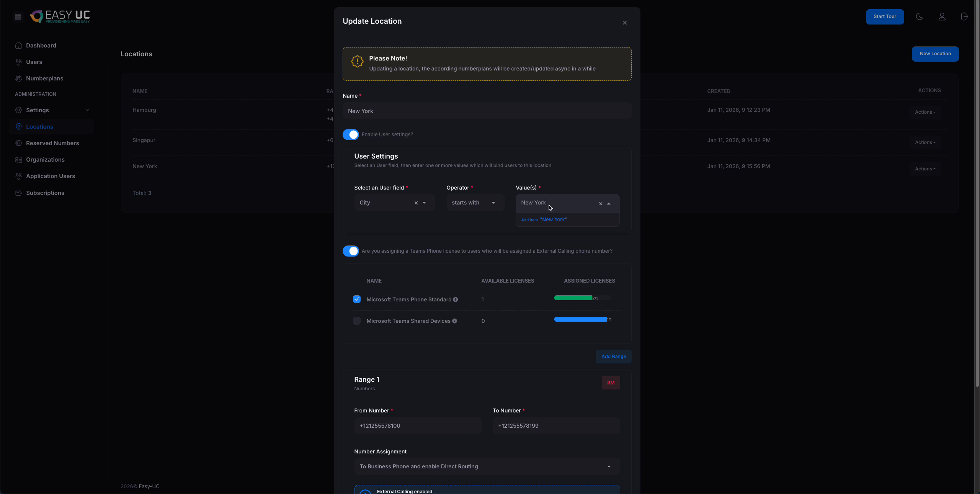980x494 pixels.
Task: Clear the City user field selection
Action: (x=416, y=203)
